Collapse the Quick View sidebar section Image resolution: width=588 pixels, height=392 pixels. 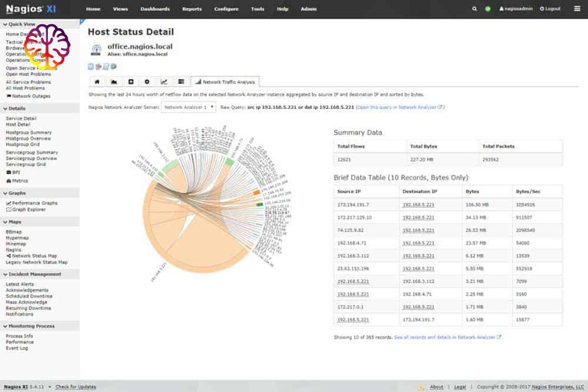(19, 24)
